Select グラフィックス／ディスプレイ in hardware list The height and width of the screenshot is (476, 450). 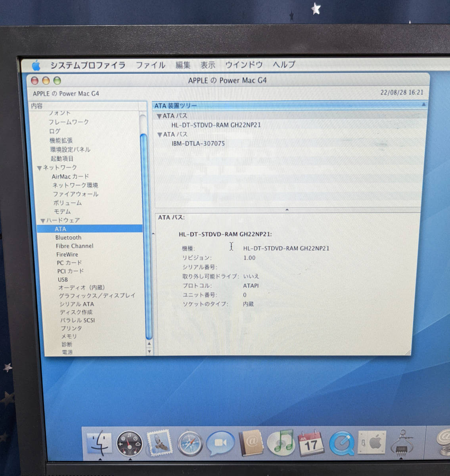pyautogui.click(x=97, y=296)
